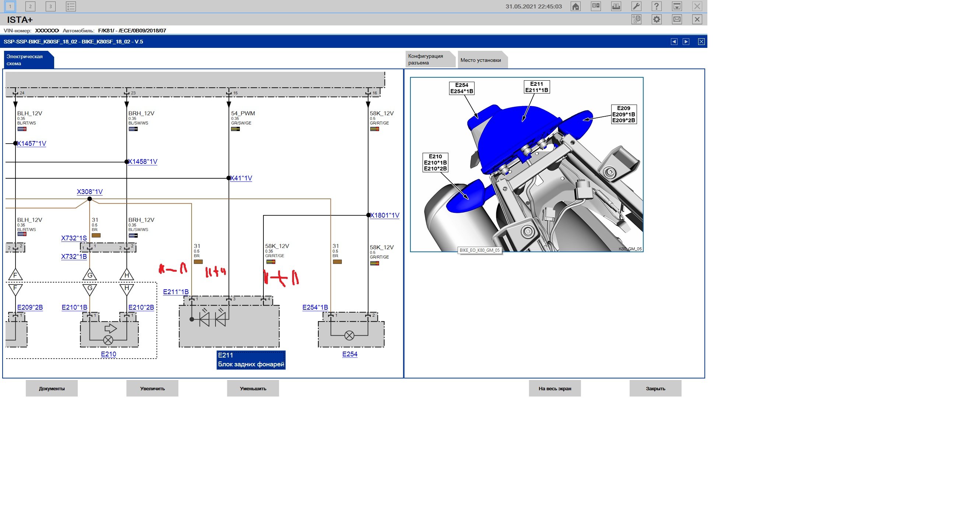Go to next page with right arrow
980x525 pixels.
(x=686, y=42)
